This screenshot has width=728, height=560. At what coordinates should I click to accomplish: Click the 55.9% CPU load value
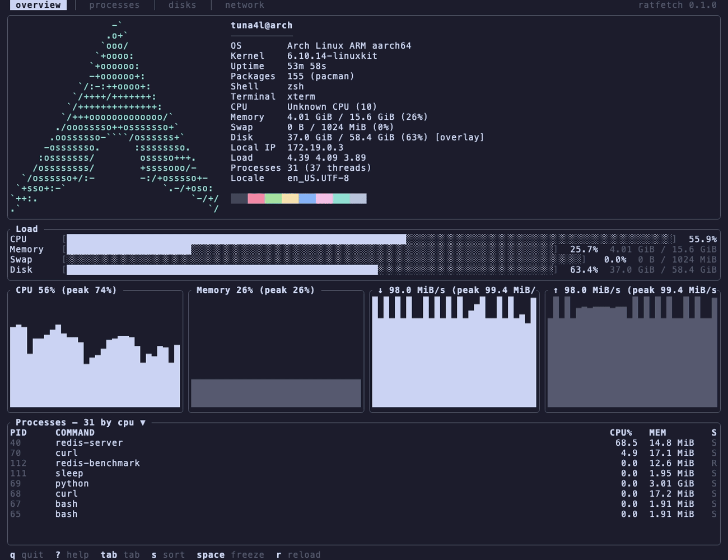703,239
